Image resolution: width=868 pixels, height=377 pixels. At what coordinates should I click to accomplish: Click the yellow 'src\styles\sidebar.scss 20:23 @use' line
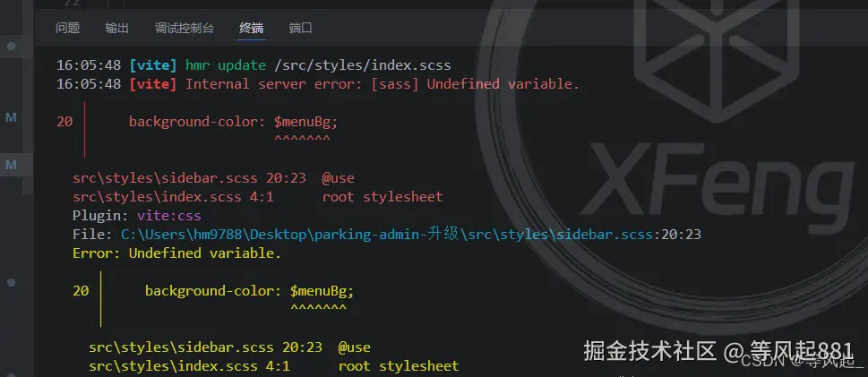[229, 347]
